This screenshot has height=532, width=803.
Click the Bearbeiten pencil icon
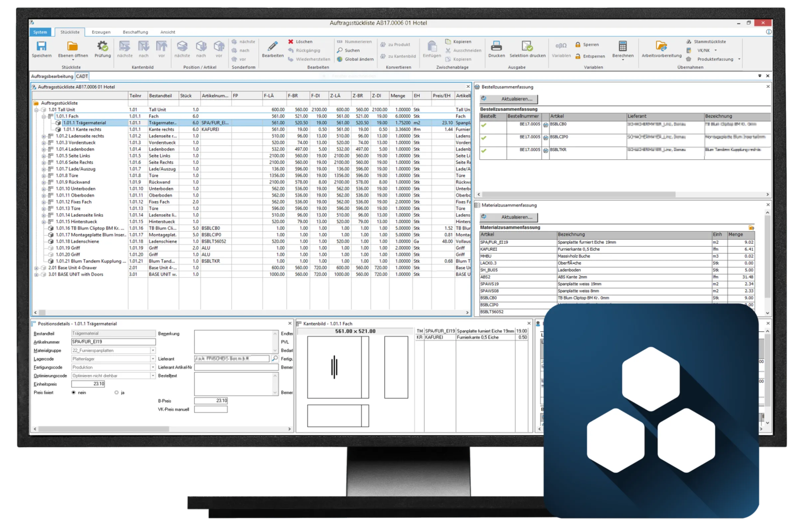point(273,47)
